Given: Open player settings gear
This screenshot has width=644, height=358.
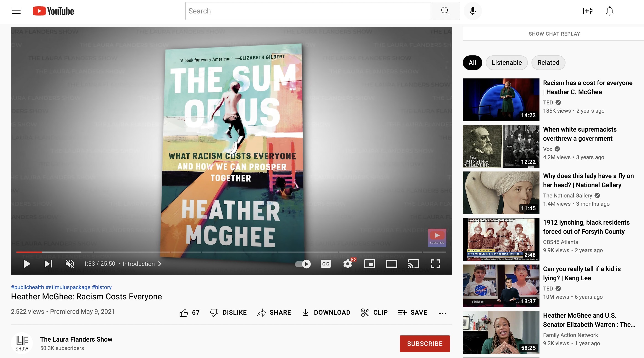Looking at the screenshot, I should point(348,264).
